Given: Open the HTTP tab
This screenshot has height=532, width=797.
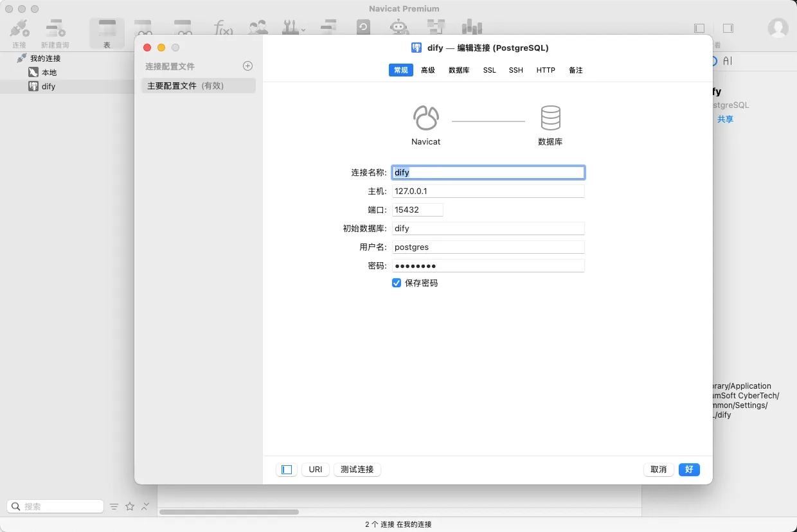Looking at the screenshot, I should point(546,70).
